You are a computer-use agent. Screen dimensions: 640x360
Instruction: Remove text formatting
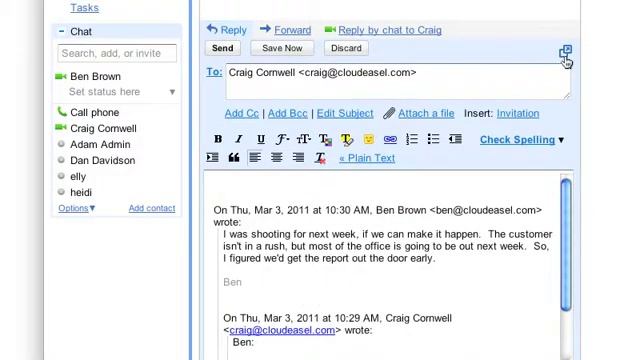click(320, 158)
